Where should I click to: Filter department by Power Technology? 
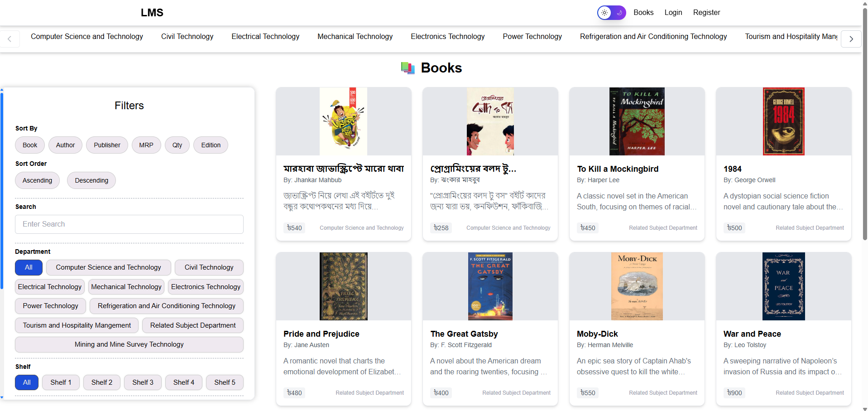click(50, 306)
